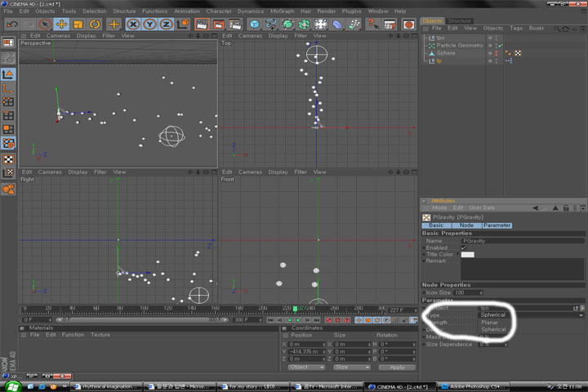588x392 pixels.
Task: Click the Undo arrow icon
Action: click(x=12, y=24)
